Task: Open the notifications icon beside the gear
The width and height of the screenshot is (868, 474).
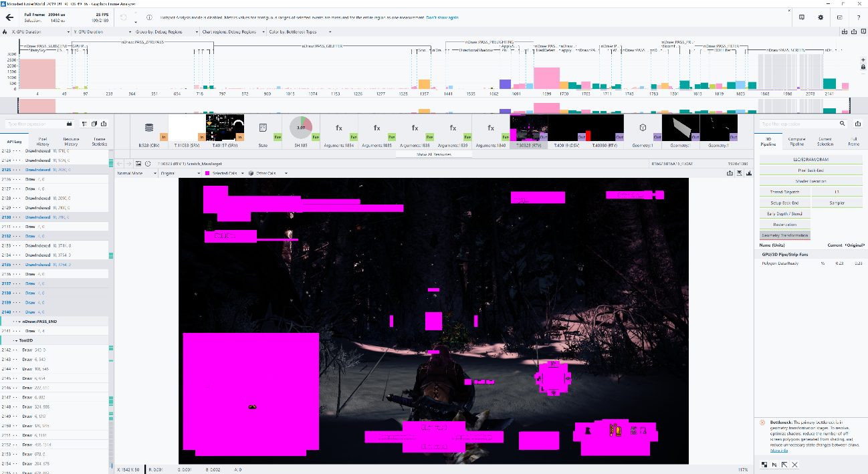Action: click(x=801, y=17)
